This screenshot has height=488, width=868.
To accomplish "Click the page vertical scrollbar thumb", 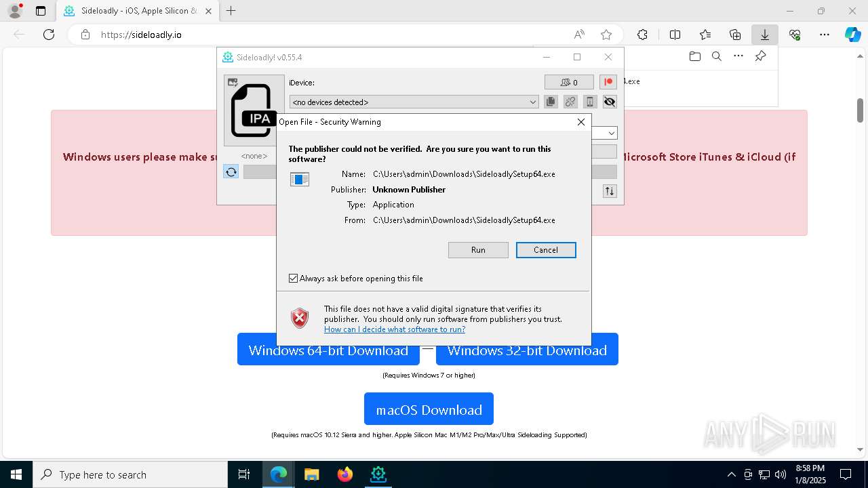I will (860, 110).
